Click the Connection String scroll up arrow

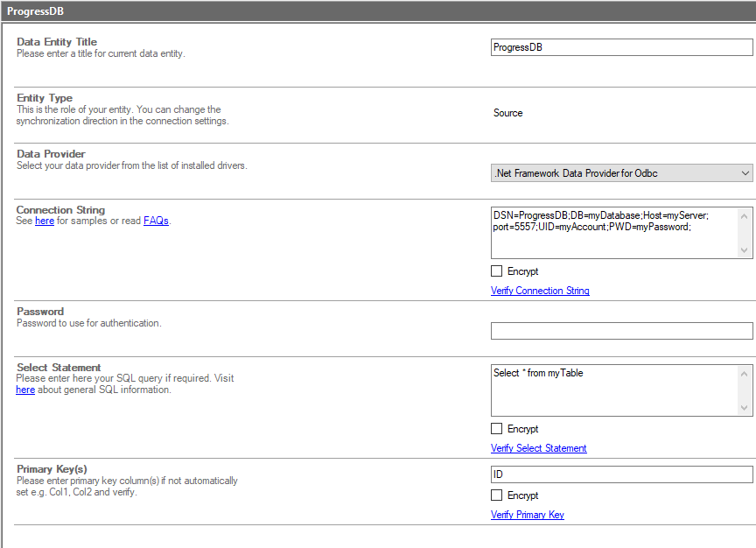(745, 215)
